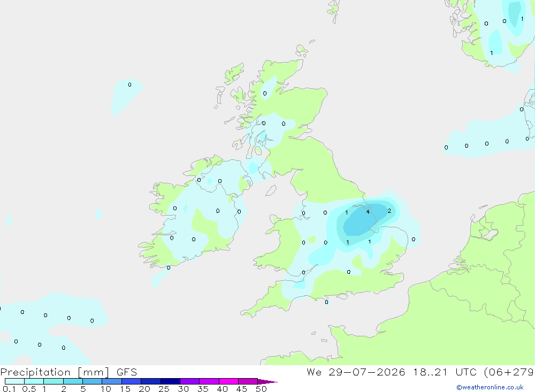Screen dimensions: 535x392
Task: Select the 0.5–1 mm legend color swatch
Action: (34, 381)
